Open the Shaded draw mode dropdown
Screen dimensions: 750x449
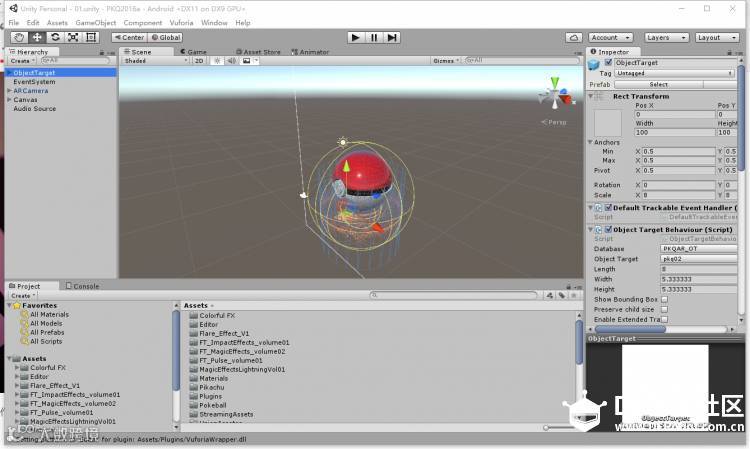tap(155, 61)
